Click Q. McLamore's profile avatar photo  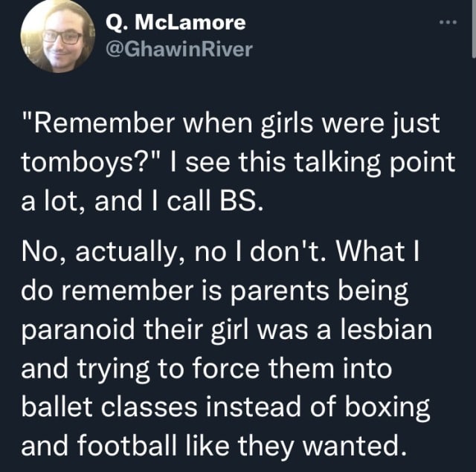coord(52,36)
